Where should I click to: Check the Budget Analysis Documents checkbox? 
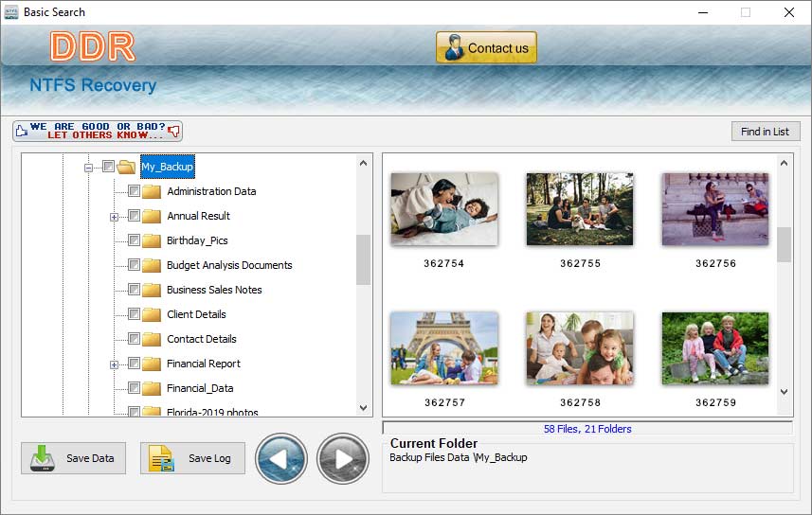click(134, 264)
